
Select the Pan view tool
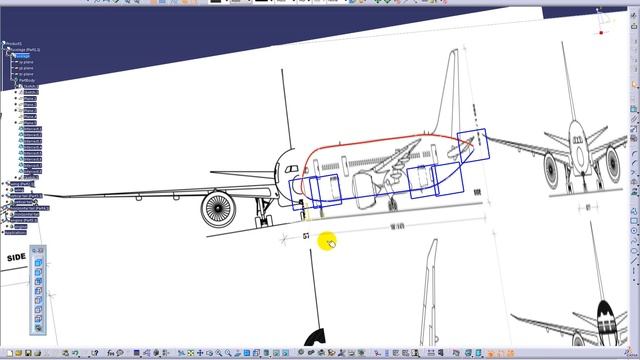(x=200, y=353)
